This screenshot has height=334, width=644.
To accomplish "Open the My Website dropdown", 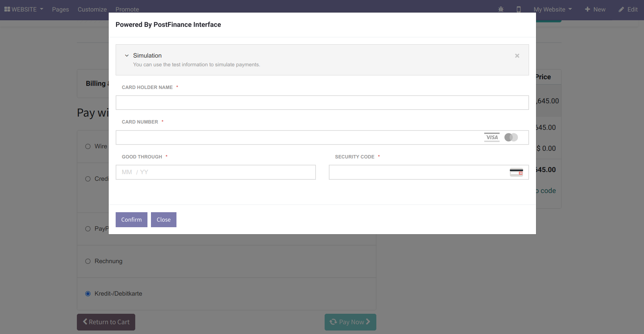I will pyautogui.click(x=552, y=9).
